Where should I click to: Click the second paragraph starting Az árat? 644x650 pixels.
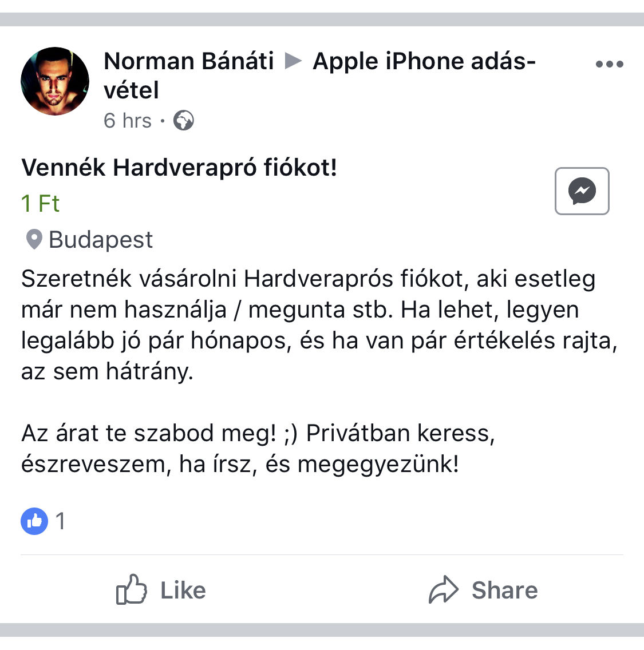(x=258, y=449)
